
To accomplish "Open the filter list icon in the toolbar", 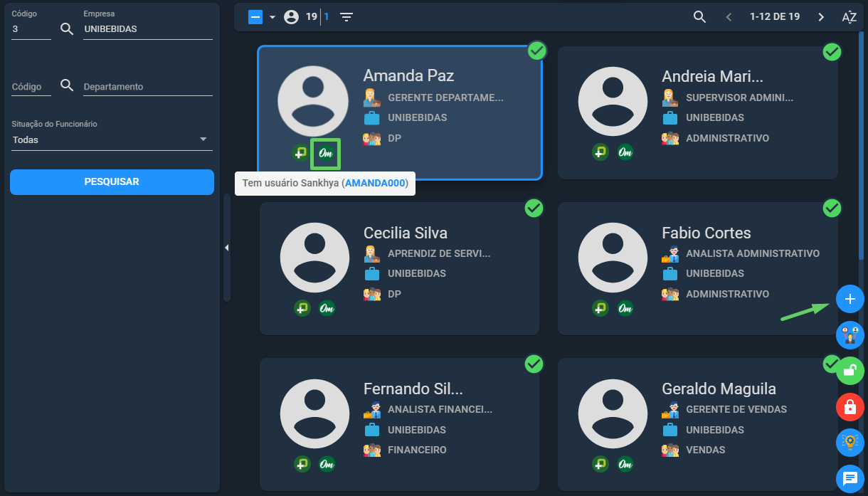I will 346,17.
